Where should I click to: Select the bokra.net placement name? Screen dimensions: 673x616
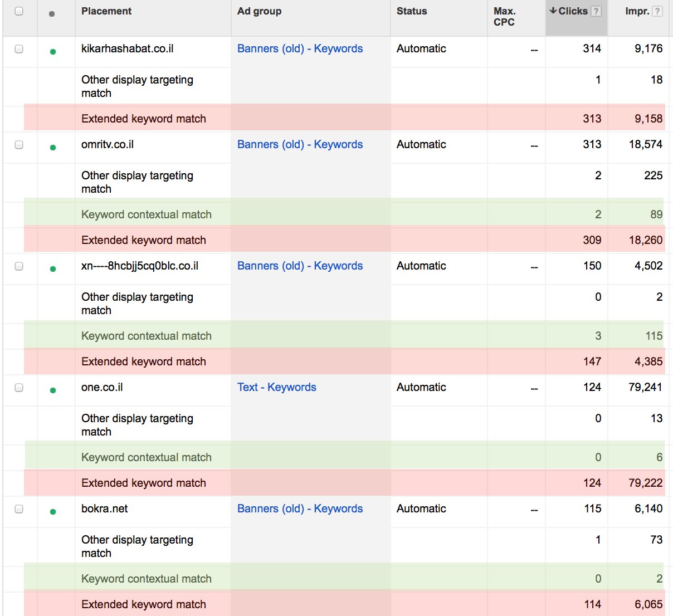(105, 509)
